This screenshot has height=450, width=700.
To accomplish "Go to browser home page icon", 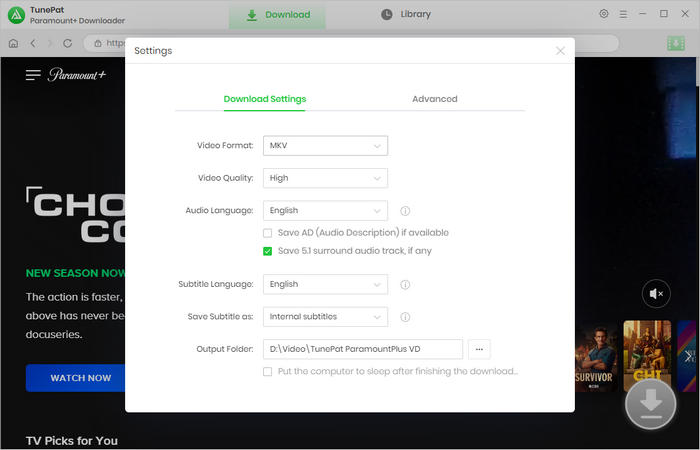I will (13, 43).
